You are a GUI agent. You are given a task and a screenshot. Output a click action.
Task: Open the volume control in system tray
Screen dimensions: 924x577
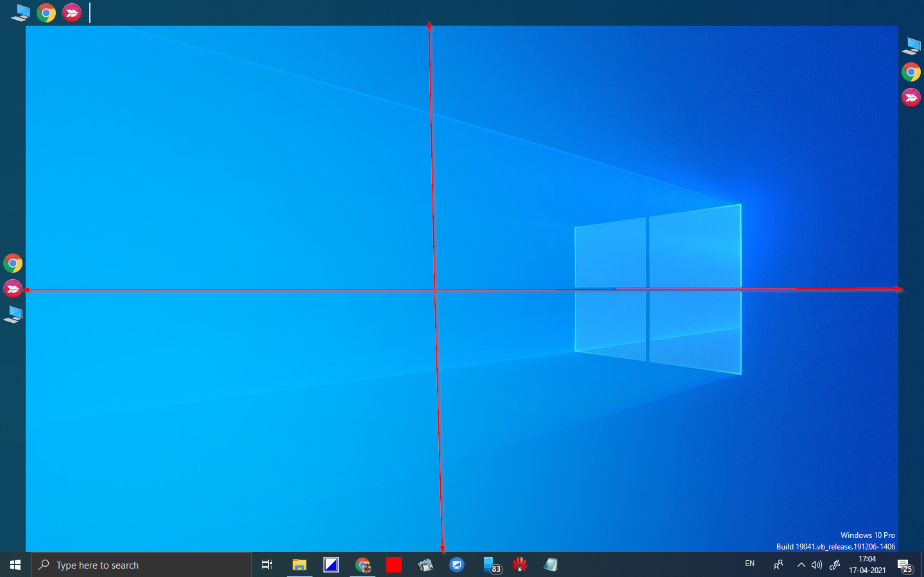(x=817, y=565)
